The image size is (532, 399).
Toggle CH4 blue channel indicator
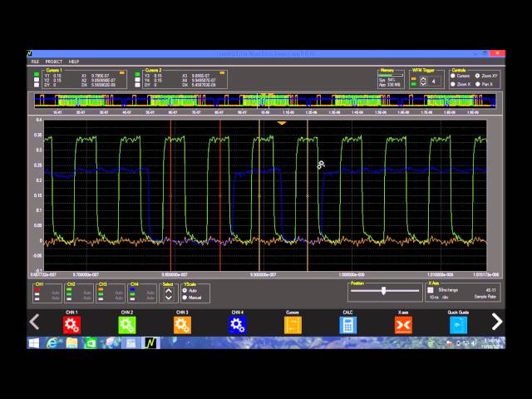(x=132, y=290)
